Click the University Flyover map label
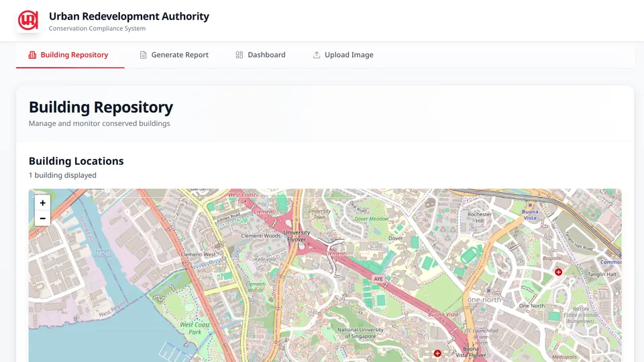 point(297,236)
